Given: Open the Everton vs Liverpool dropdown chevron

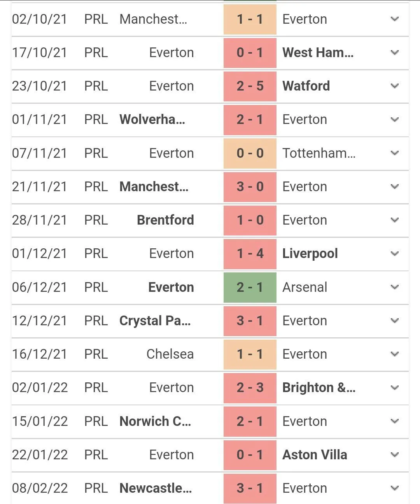Looking at the screenshot, I should (x=395, y=253).
